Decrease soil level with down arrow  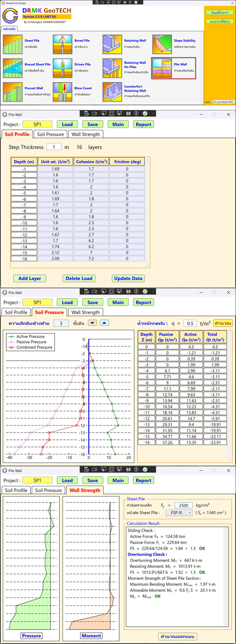pos(92,323)
